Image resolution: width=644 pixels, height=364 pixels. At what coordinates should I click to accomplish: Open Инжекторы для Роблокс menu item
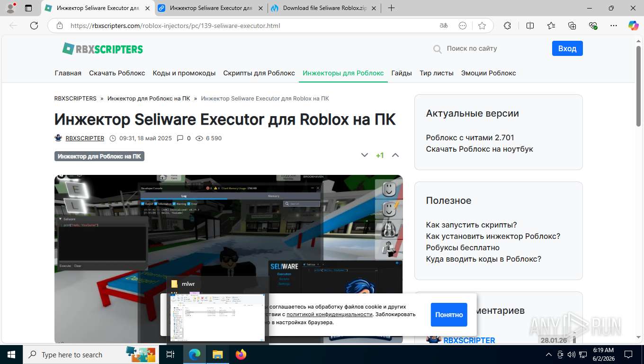click(343, 73)
